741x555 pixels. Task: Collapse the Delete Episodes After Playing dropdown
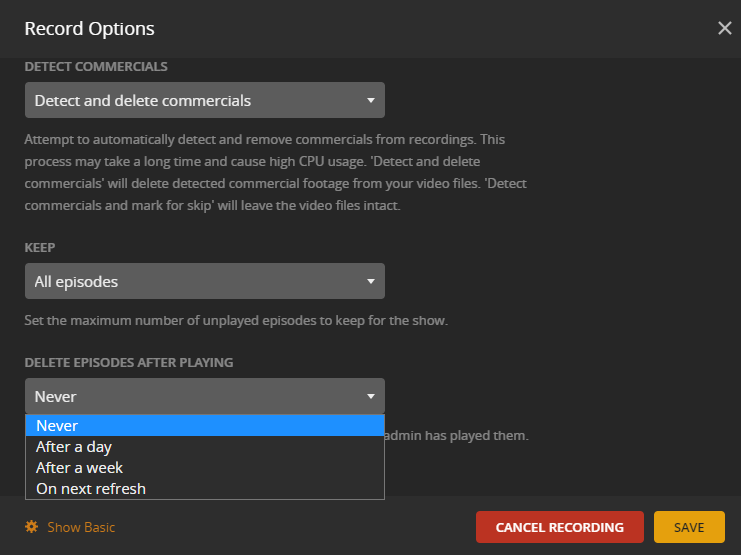(x=204, y=397)
